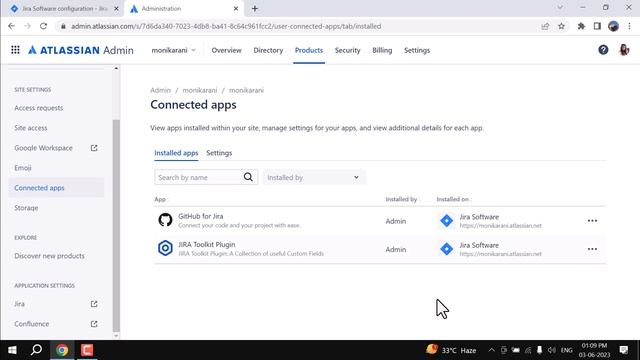Open the Atlassian app switcher grid
Screen dimensions: 640x360
15,50
